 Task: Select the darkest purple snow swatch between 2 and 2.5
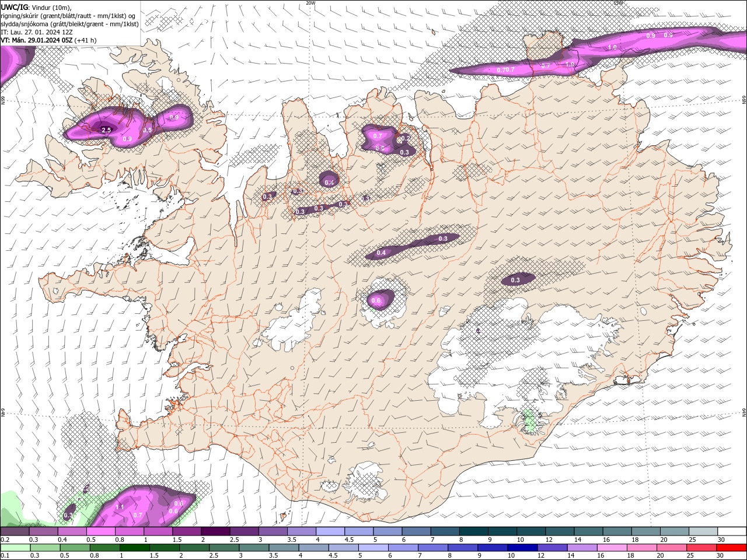pyautogui.click(x=215, y=531)
